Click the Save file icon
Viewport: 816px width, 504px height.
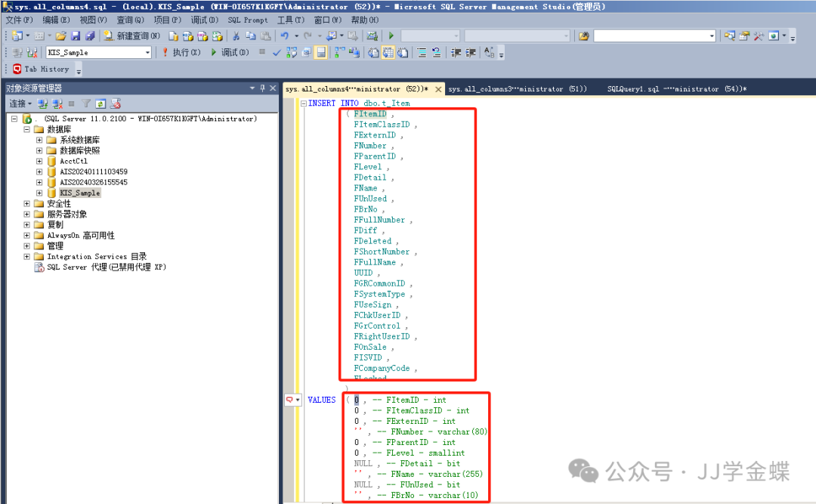76,36
